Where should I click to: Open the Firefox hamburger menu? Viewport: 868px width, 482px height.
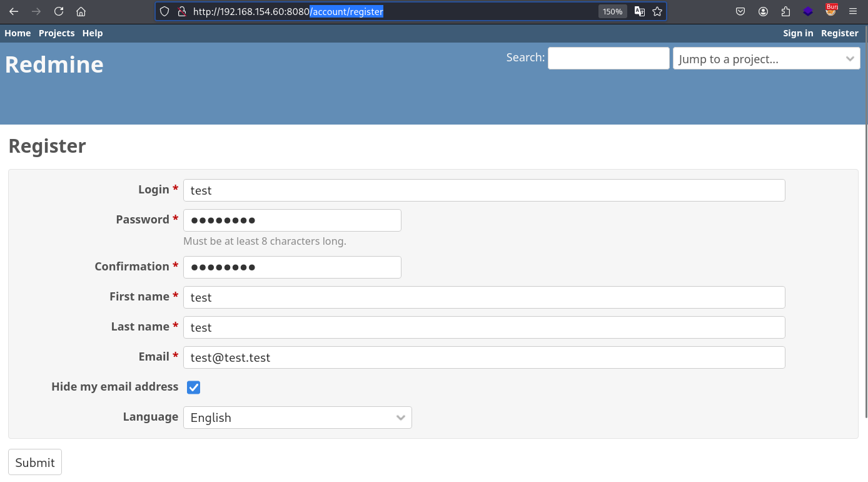[853, 11]
